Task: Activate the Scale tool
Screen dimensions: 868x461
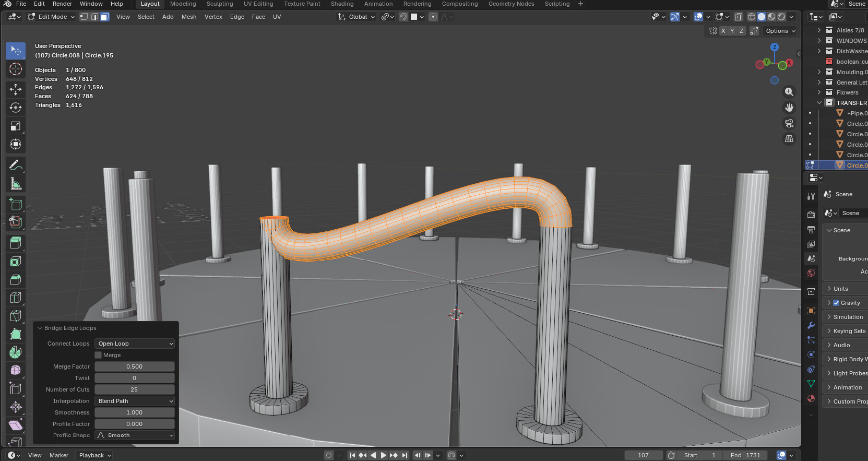Action: point(16,126)
